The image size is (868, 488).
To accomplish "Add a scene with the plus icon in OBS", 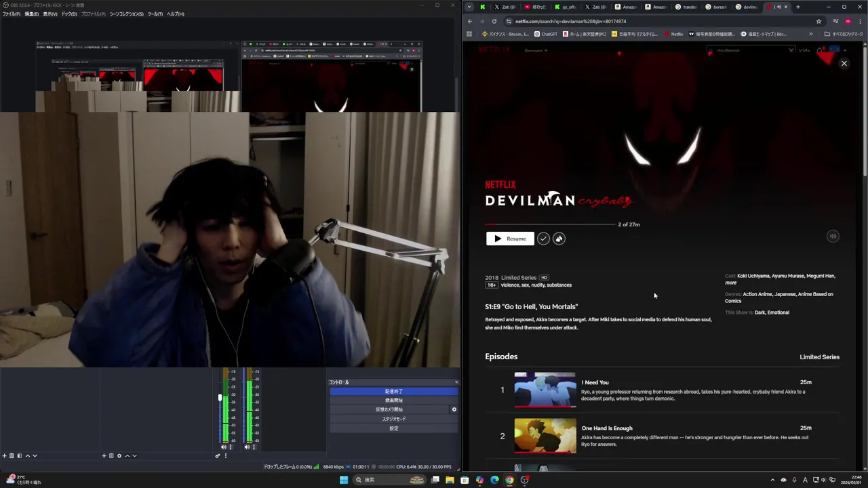I will (4, 456).
